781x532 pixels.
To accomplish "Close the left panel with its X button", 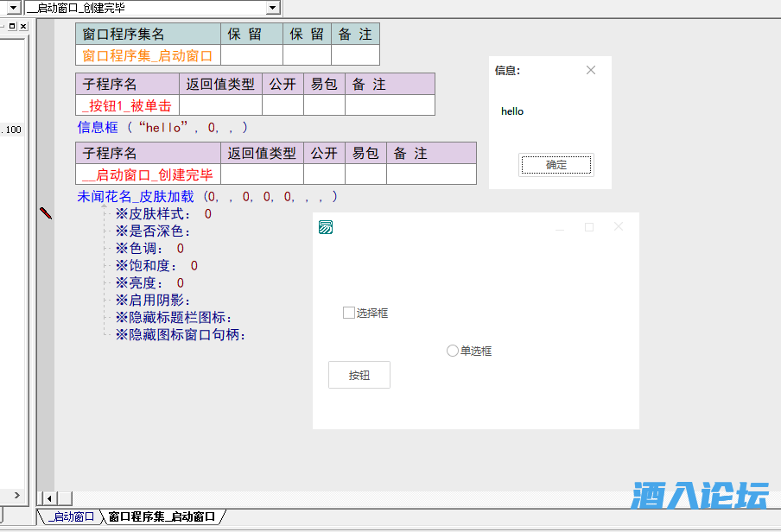I will 23,27.
